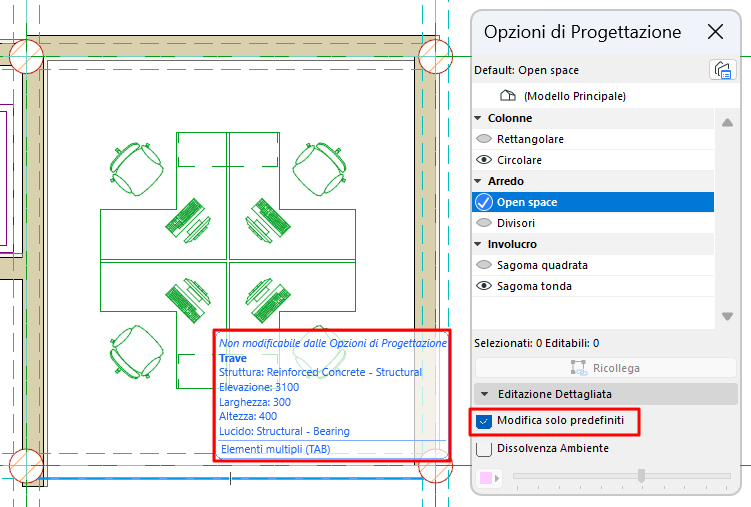Uncheck Modifica solo predefiniti
The image size is (751, 507).
[484, 421]
